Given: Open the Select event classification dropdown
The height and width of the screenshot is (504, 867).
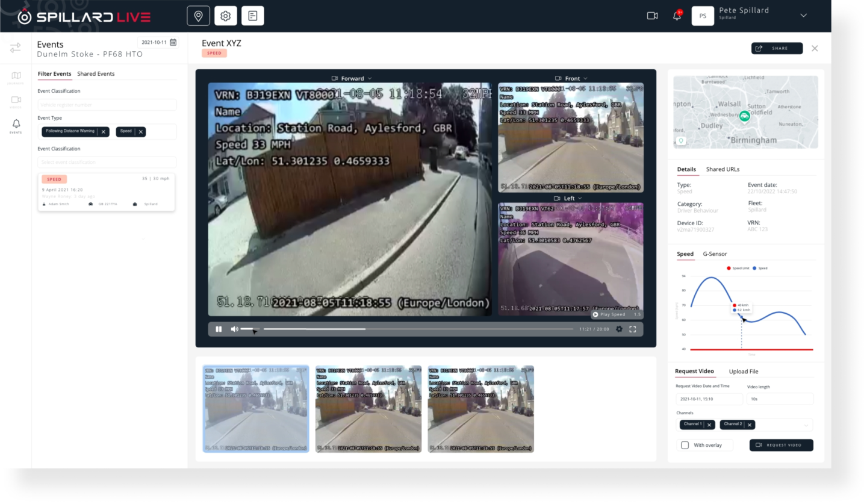Looking at the screenshot, I should 107,162.
